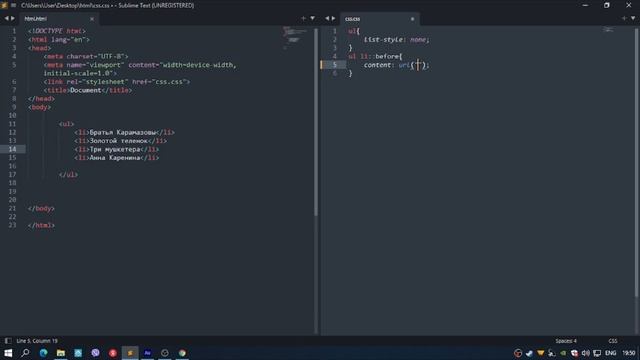Click the first round red tray icon
This screenshot has height=360, width=640.
(x=518, y=353)
